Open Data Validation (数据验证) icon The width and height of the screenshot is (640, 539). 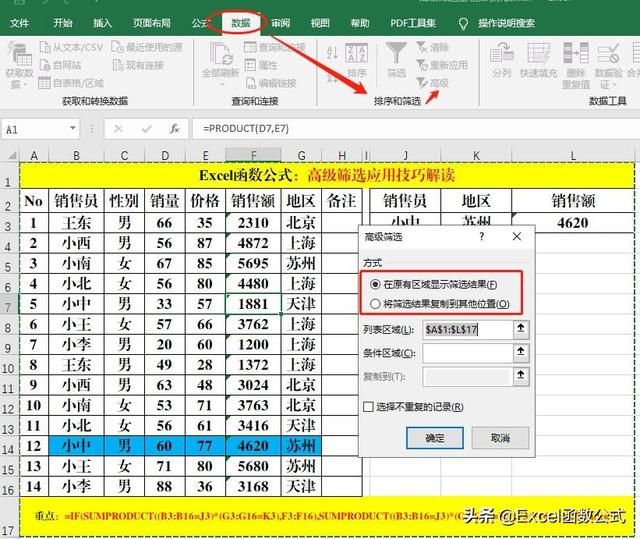pyautogui.click(x=608, y=53)
